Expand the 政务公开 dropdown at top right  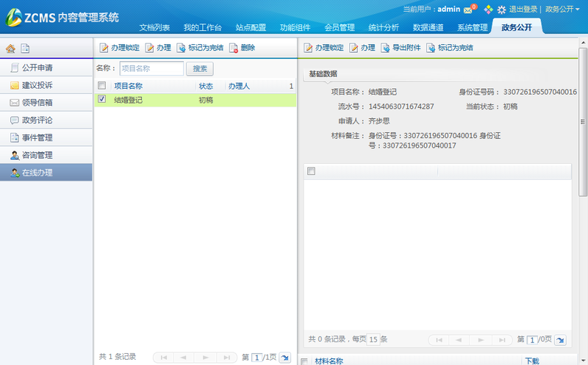[562, 10]
